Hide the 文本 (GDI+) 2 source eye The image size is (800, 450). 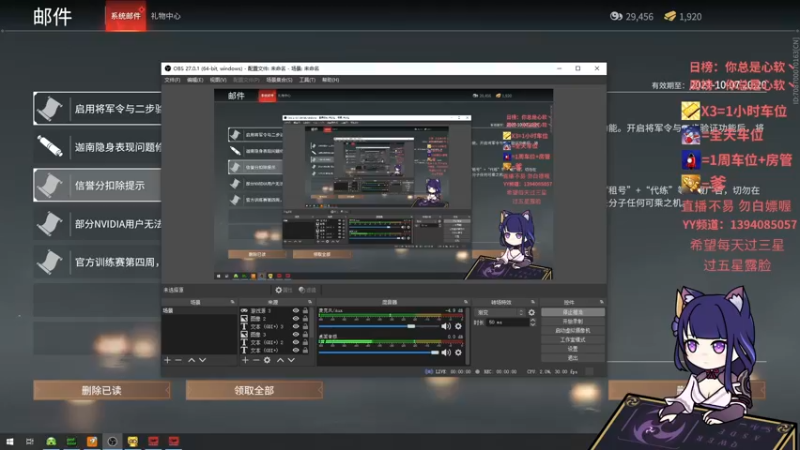pyautogui.click(x=295, y=342)
